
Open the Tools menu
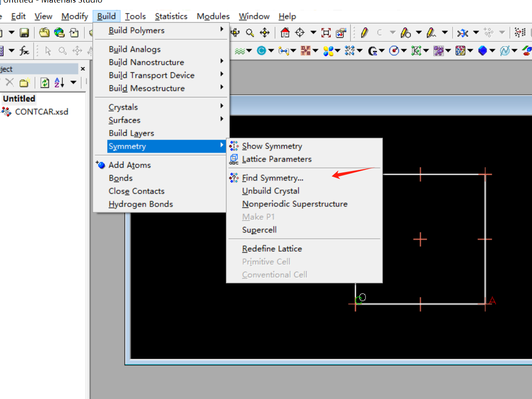click(135, 16)
